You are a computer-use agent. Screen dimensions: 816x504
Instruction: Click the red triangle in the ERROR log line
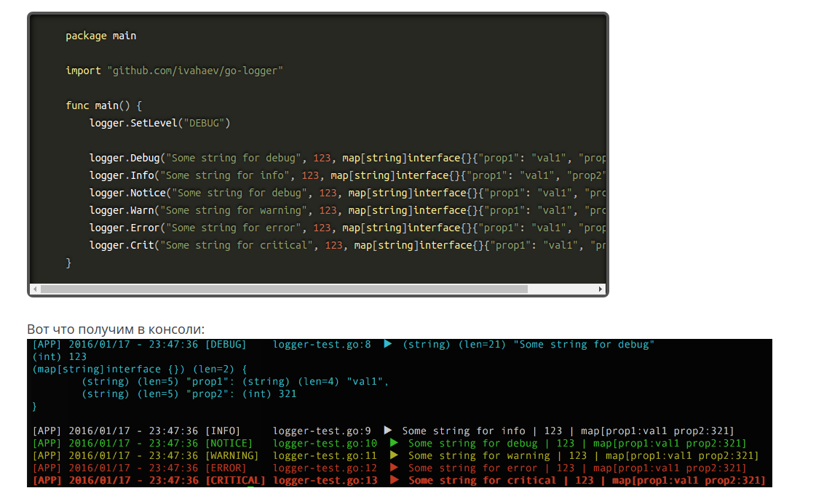pyautogui.click(x=394, y=468)
